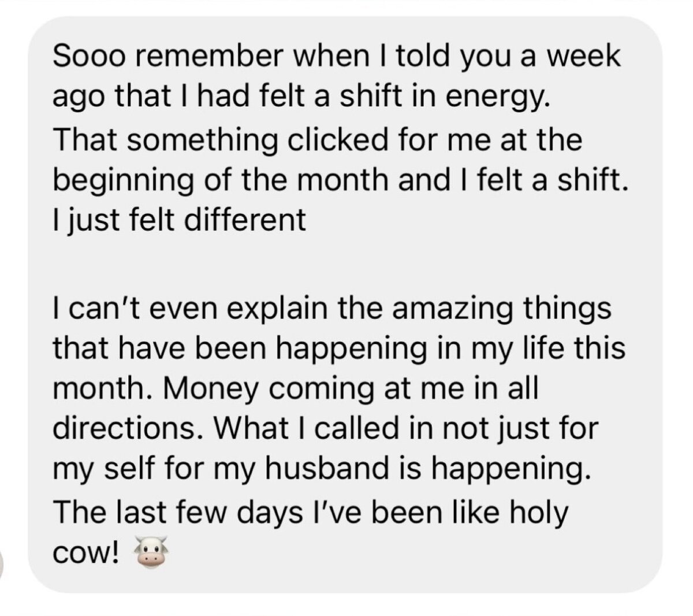Tap the empty bubble area right of emoji
Viewport: 693px width, 616px height.
tap(404, 554)
